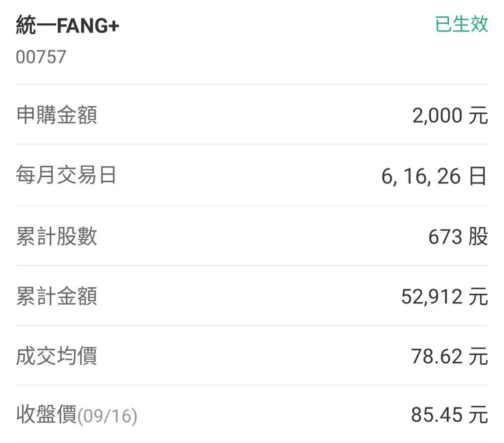The image size is (504, 443).
Task: Select the 6, 16, 26 trading days
Action: click(422, 177)
